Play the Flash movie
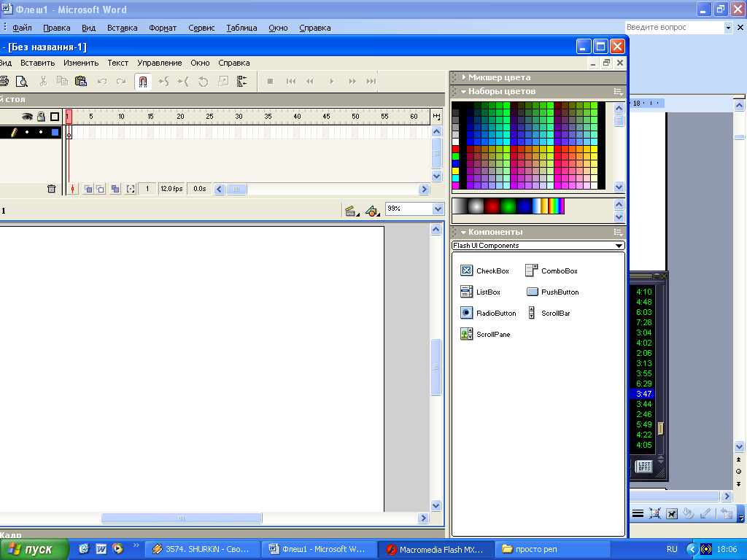Screen dimensions: 747x560 coord(332,82)
